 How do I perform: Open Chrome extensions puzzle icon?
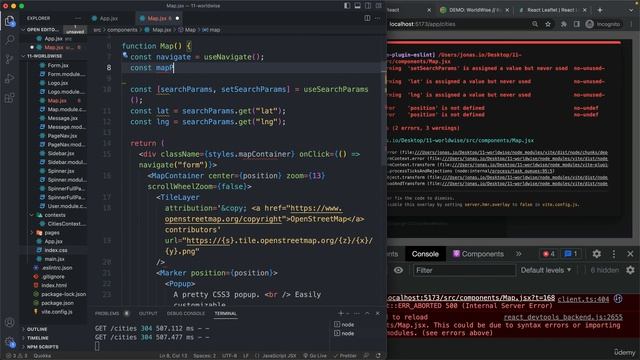click(563, 24)
